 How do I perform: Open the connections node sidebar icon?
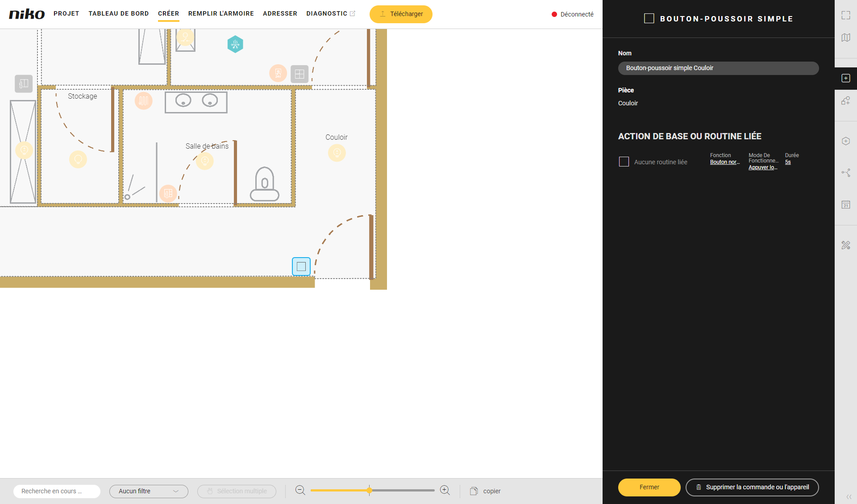point(845,173)
